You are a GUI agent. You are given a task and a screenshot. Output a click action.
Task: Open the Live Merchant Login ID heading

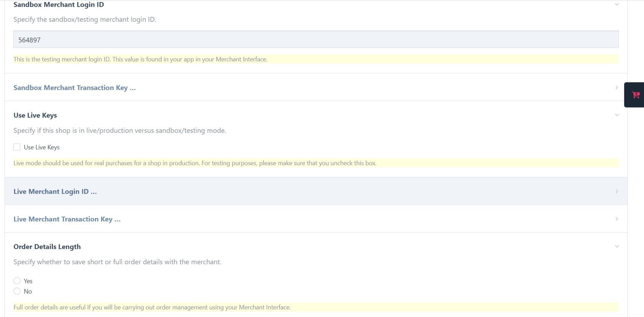coord(55,191)
